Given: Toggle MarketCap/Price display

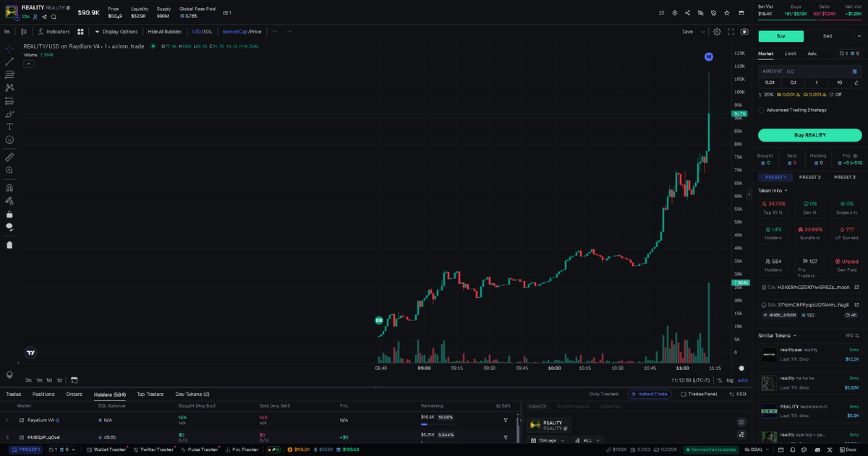Looking at the screenshot, I should coord(242,32).
